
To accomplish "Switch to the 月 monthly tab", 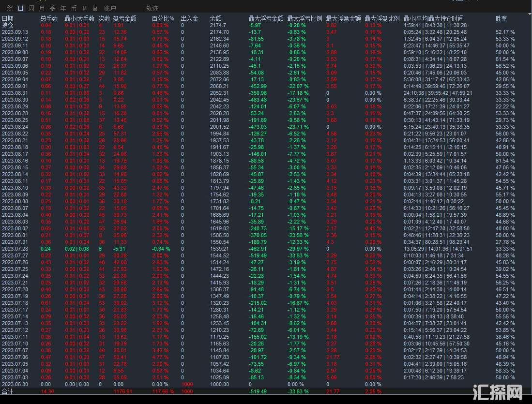I will tap(42, 8).
